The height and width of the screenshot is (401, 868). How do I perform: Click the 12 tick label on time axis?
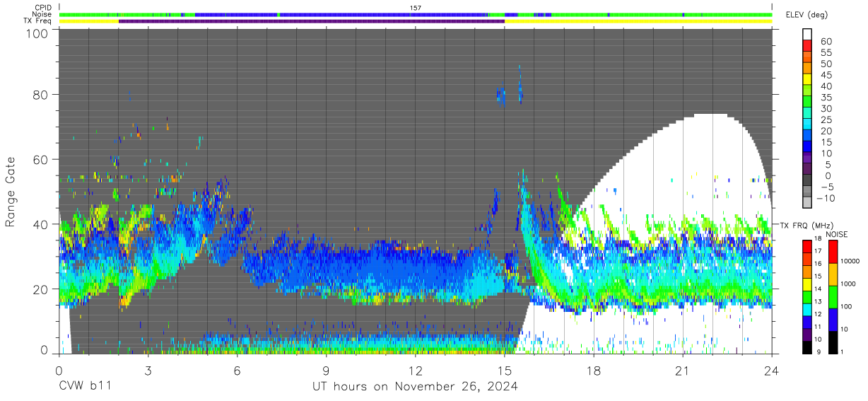(415, 371)
